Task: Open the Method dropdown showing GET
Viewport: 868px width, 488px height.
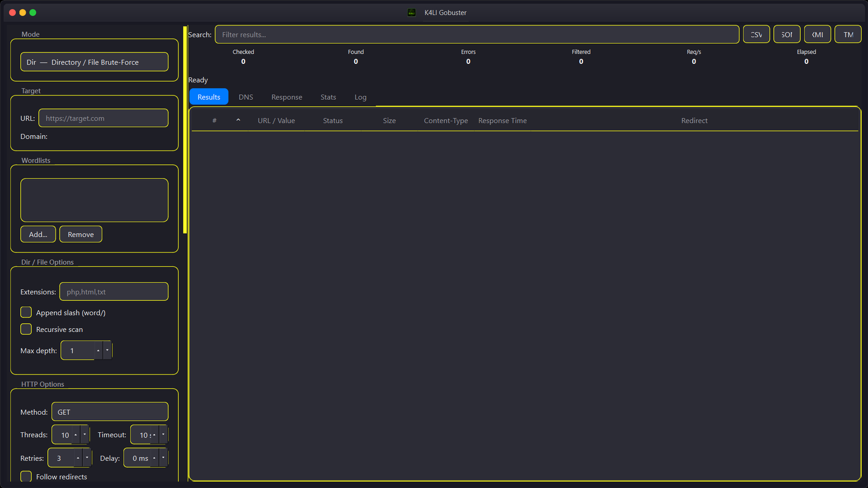Action: [110, 412]
